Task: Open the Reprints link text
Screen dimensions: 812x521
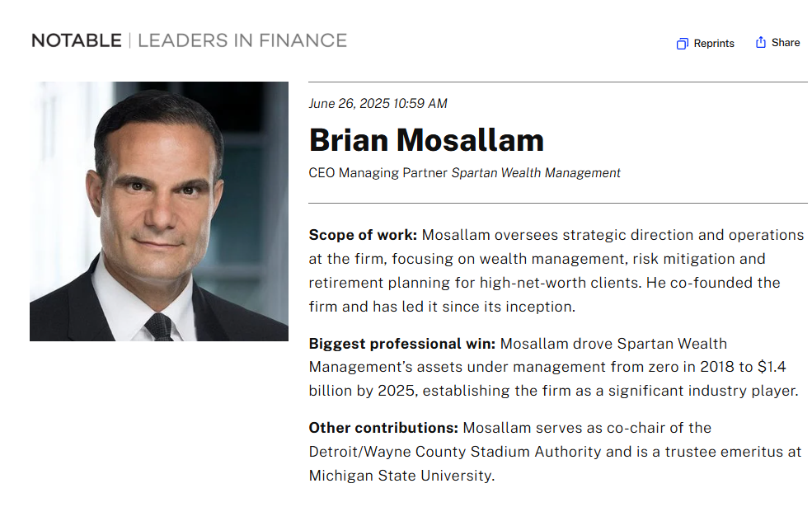Action: 714,44
